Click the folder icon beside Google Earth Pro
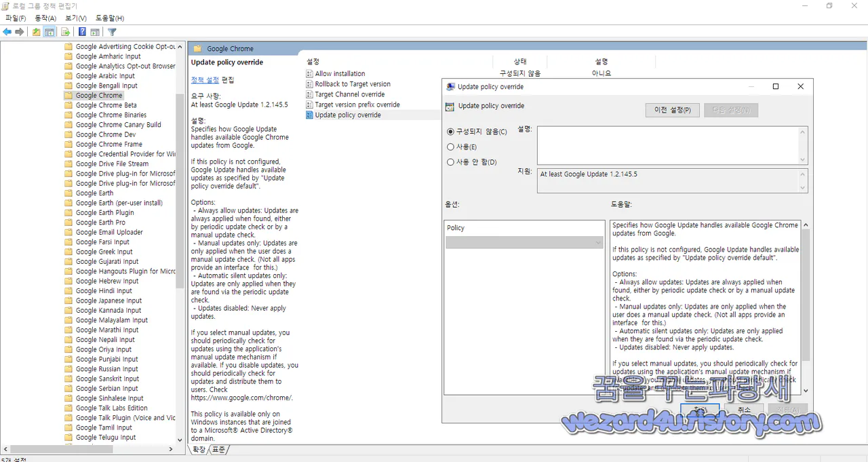 pos(68,223)
